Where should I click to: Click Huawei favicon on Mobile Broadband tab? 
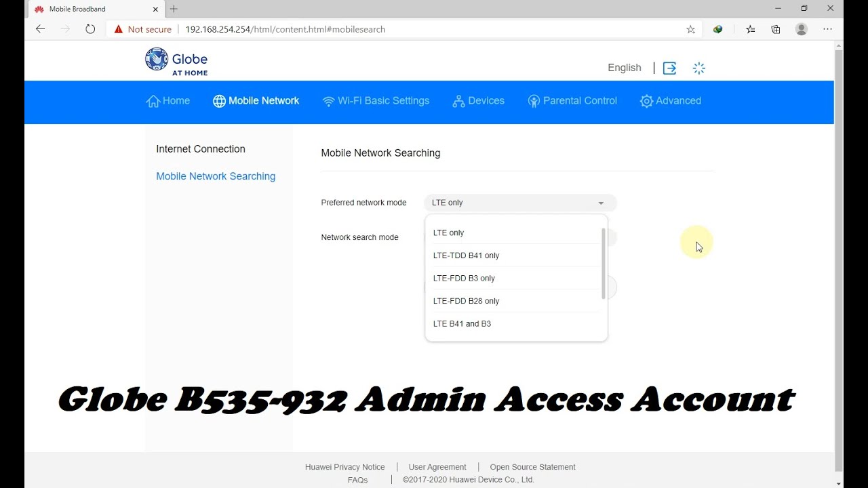tap(39, 9)
